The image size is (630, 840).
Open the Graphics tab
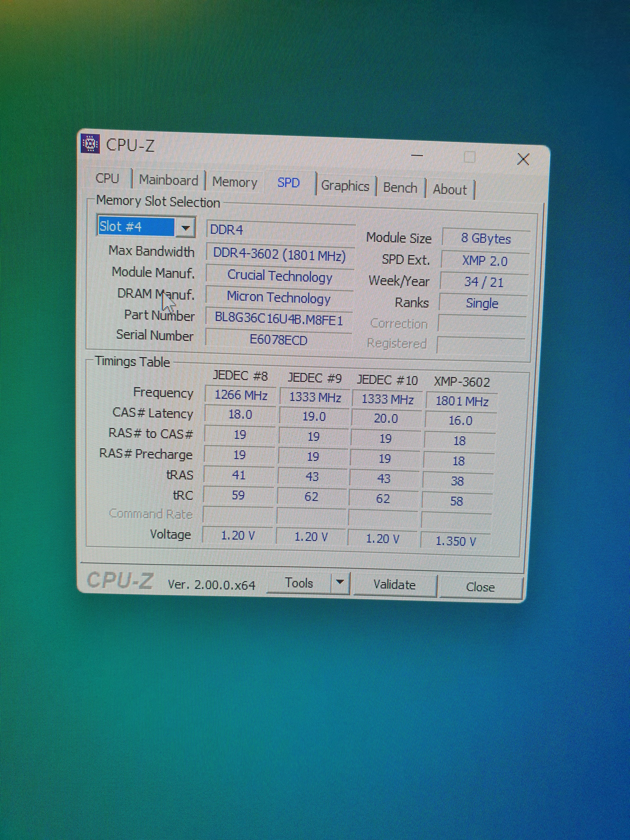345,186
